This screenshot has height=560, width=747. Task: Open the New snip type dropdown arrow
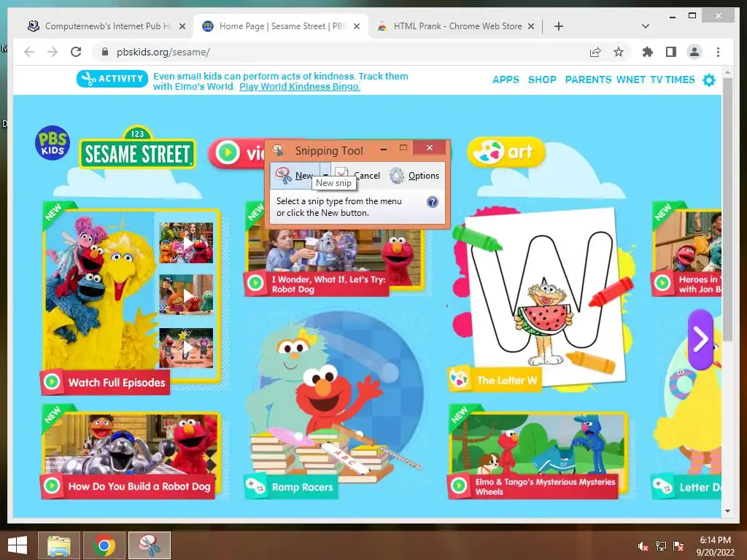tap(325, 175)
